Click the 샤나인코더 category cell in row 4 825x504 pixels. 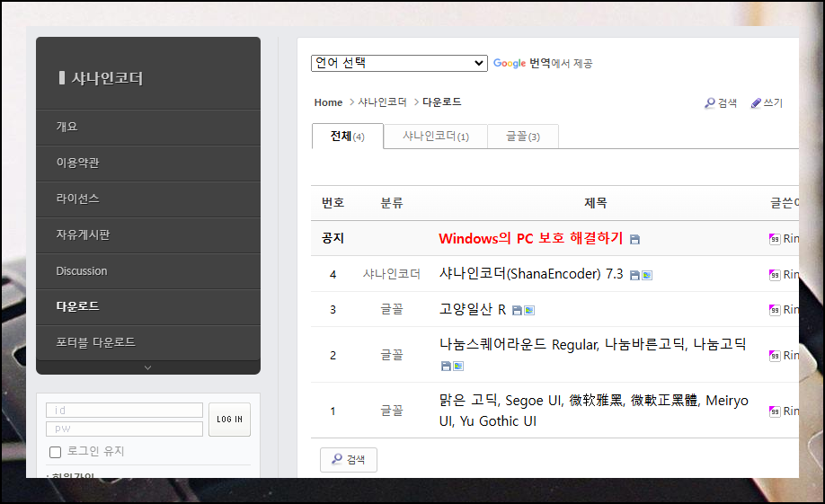[392, 274]
